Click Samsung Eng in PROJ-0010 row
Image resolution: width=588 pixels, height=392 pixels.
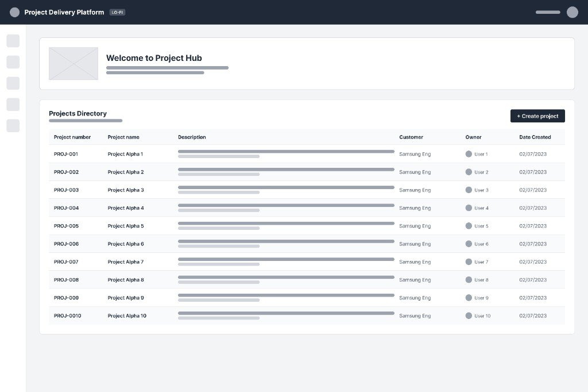[x=415, y=316]
